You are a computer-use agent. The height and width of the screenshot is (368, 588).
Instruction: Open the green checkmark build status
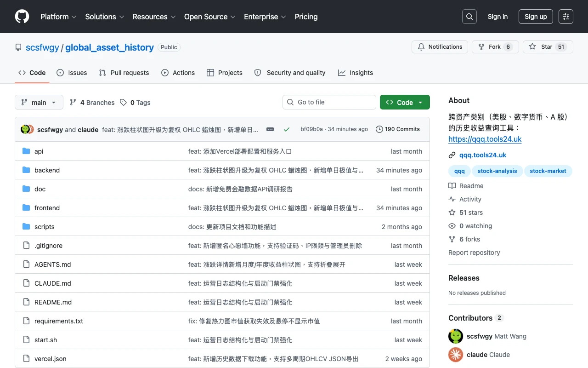[x=287, y=129]
